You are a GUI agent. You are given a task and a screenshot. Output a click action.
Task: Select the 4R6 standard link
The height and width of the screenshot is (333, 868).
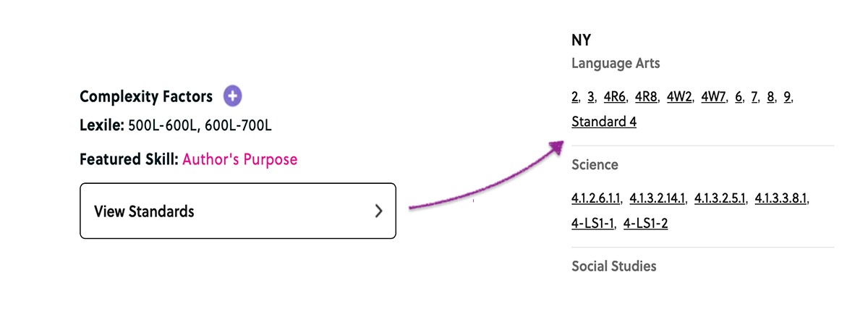tap(615, 97)
